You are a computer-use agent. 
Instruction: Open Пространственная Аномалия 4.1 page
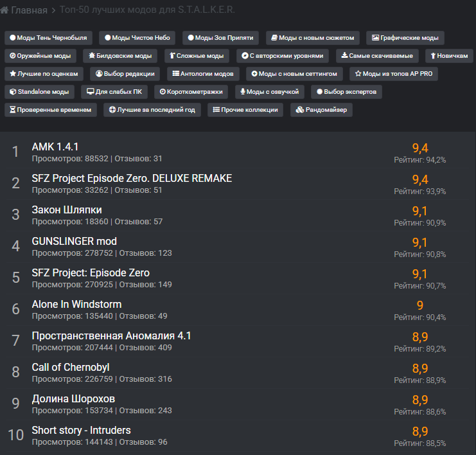tap(111, 336)
